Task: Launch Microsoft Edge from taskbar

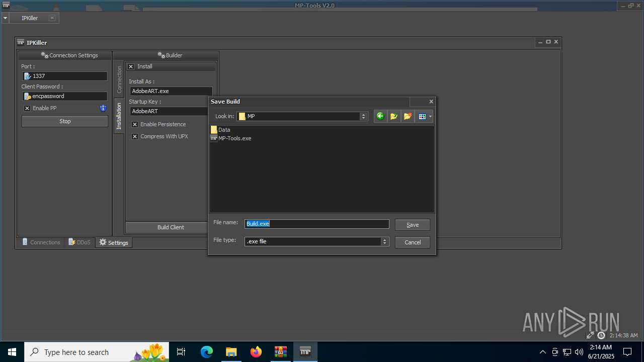Action: 207,352
